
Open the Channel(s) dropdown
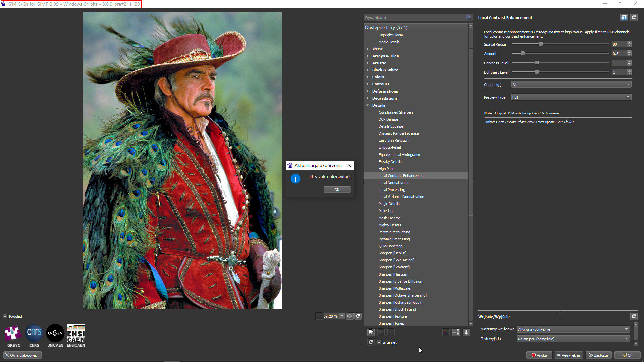[571, 85]
